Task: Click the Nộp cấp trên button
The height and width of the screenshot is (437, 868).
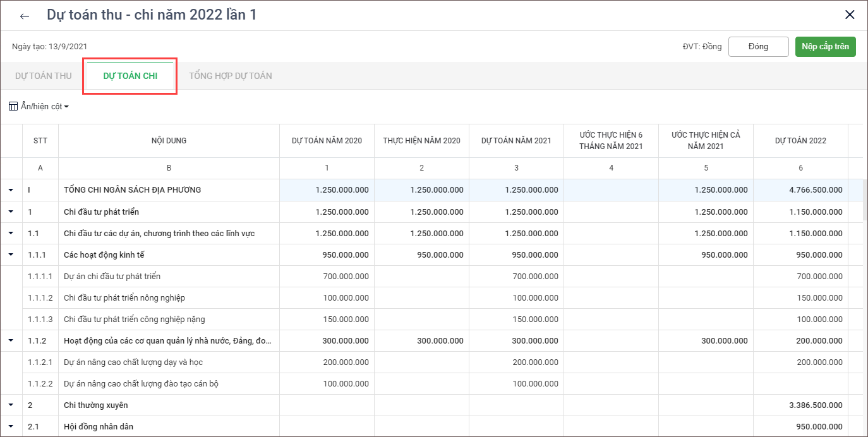Action: pos(825,47)
